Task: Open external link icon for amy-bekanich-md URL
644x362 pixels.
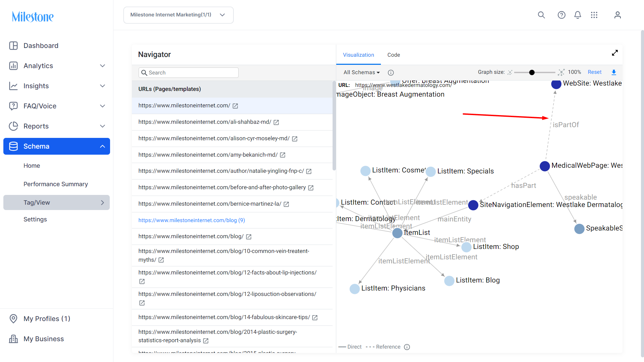Action: tap(283, 155)
